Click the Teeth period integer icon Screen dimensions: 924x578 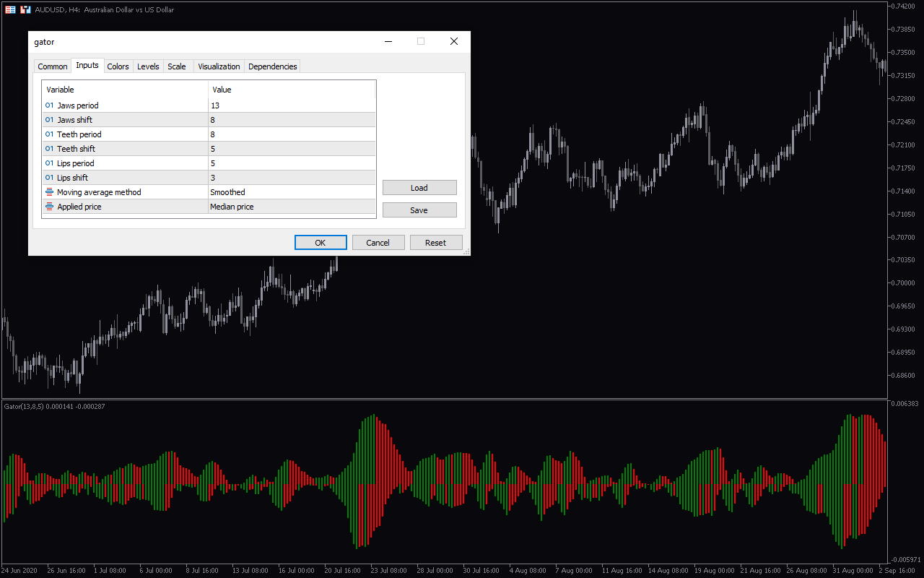pos(49,134)
